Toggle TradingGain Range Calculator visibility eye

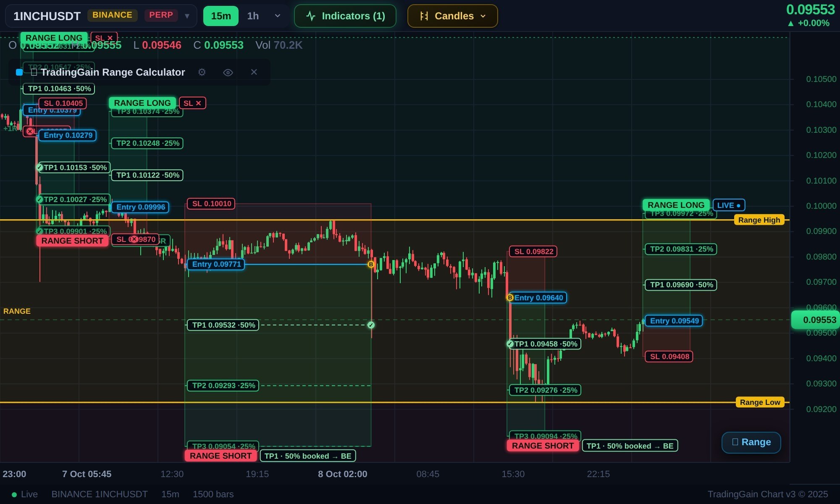pyautogui.click(x=228, y=72)
